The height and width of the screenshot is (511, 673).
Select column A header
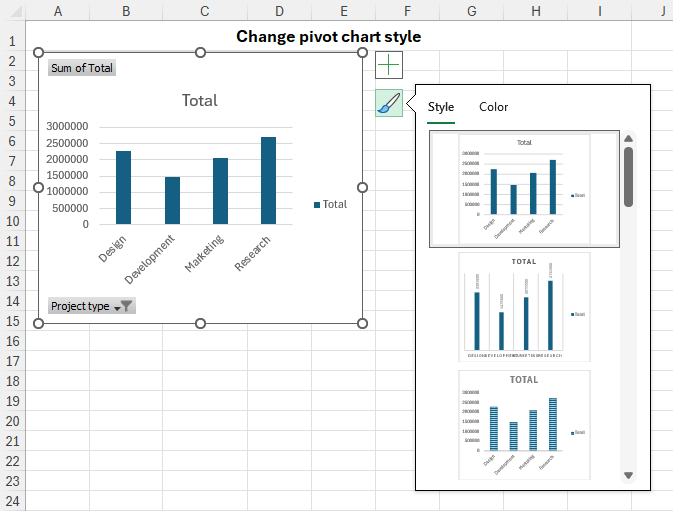tap(58, 11)
